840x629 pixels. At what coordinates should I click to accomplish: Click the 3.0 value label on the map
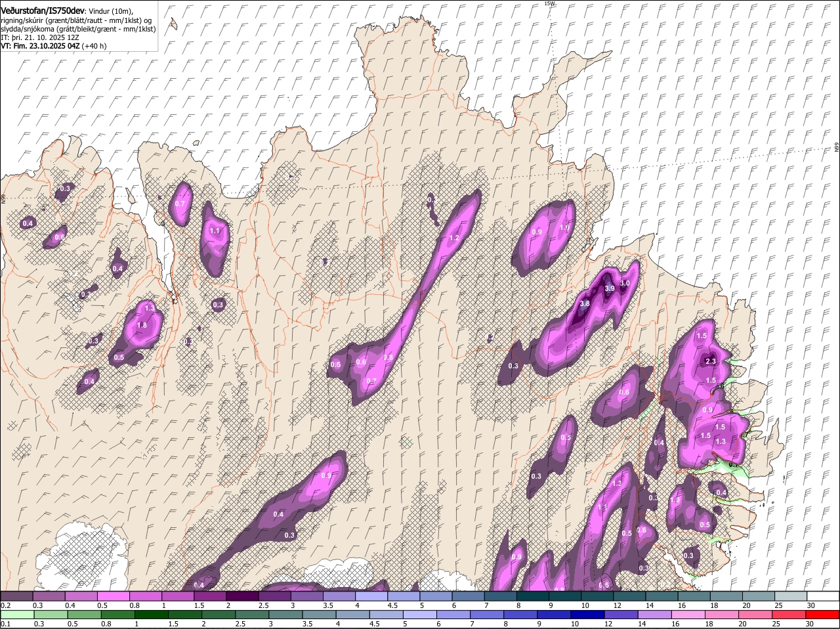pyautogui.click(x=625, y=283)
